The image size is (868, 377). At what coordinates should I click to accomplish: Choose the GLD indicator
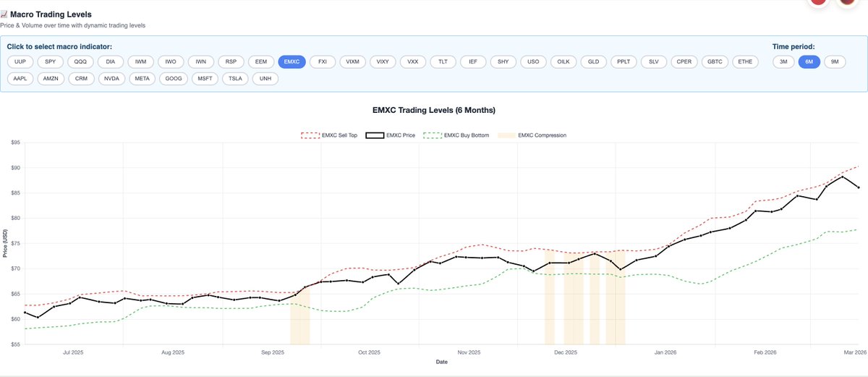pyautogui.click(x=593, y=62)
